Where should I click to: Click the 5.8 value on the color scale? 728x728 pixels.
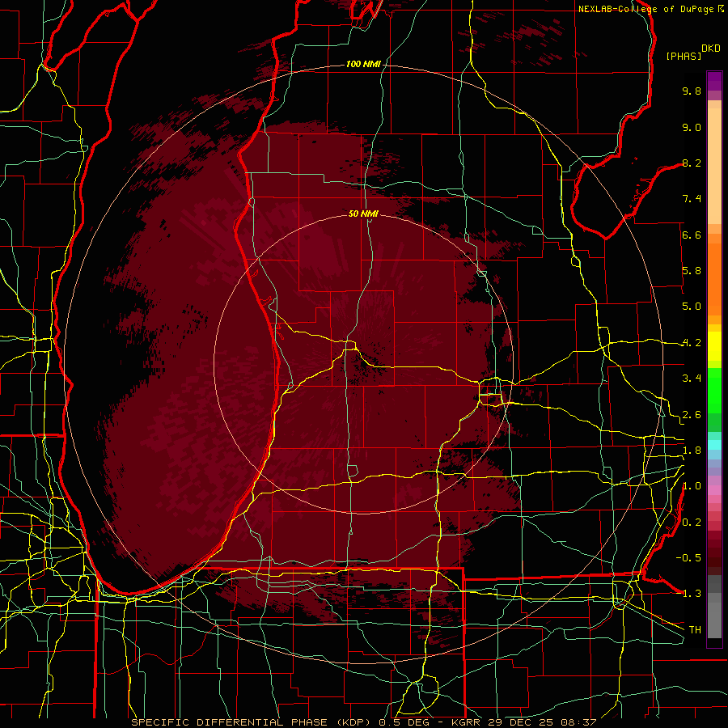point(692,271)
